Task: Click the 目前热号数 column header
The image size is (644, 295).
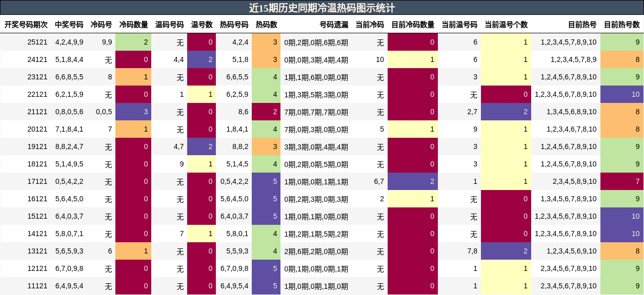Action: click(622, 25)
